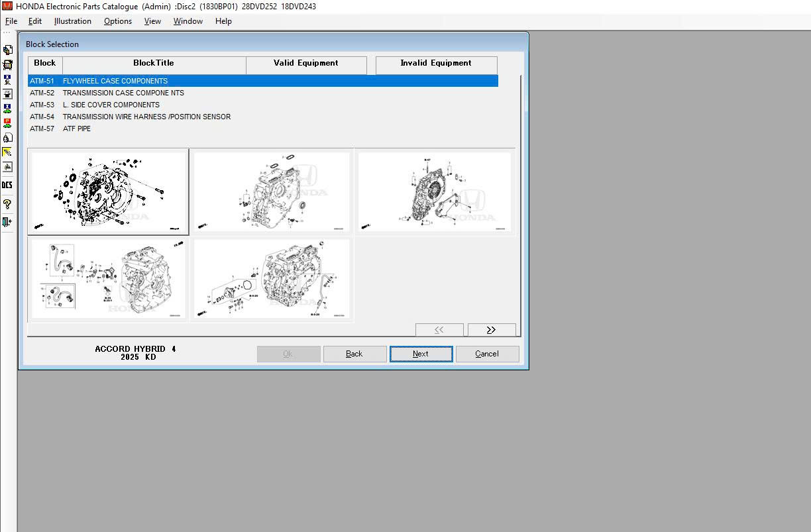This screenshot has height=532, width=811.
Task: Select the L. side cover illustration thumbnail
Action: coord(435,191)
